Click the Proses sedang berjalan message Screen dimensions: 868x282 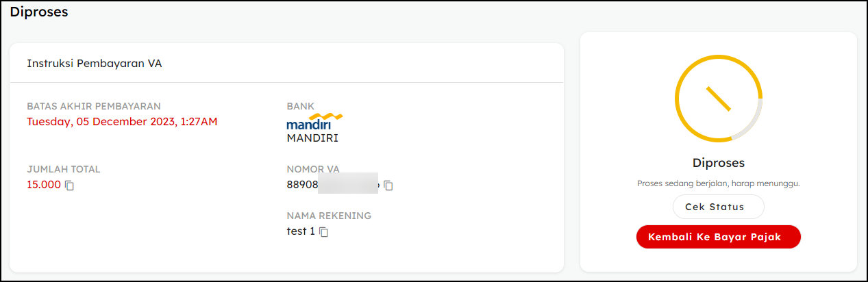[x=718, y=183]
